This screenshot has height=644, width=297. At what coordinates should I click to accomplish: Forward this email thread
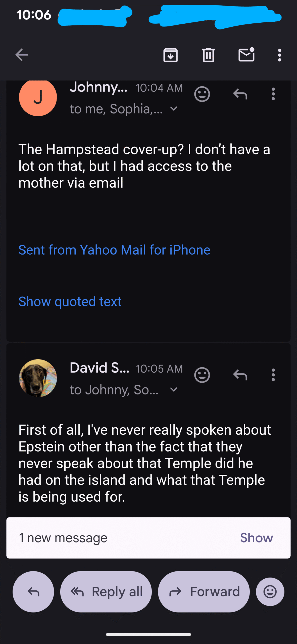[x=204, y=592]
